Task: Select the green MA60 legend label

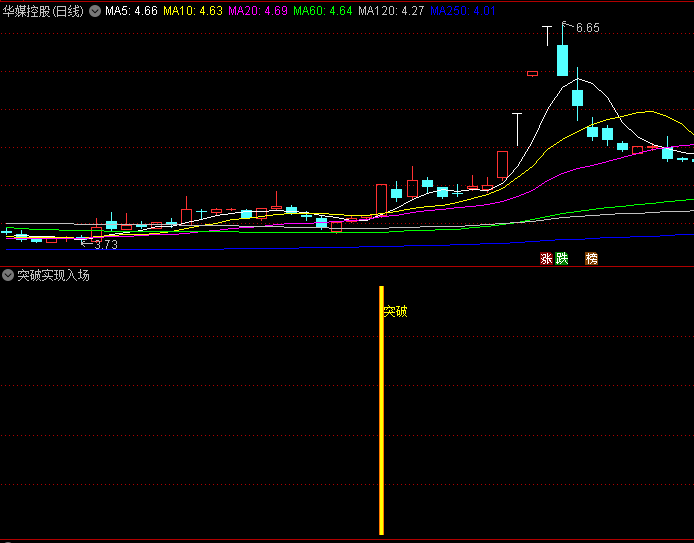Action: coord(322,12)
